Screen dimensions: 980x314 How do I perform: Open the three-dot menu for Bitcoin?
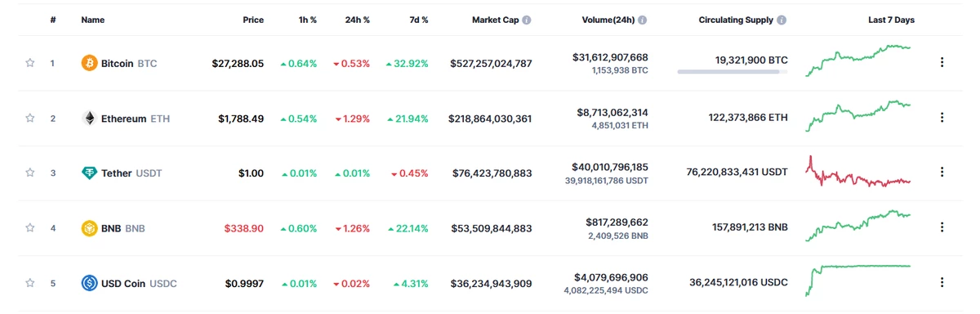(x=942, y=62)
